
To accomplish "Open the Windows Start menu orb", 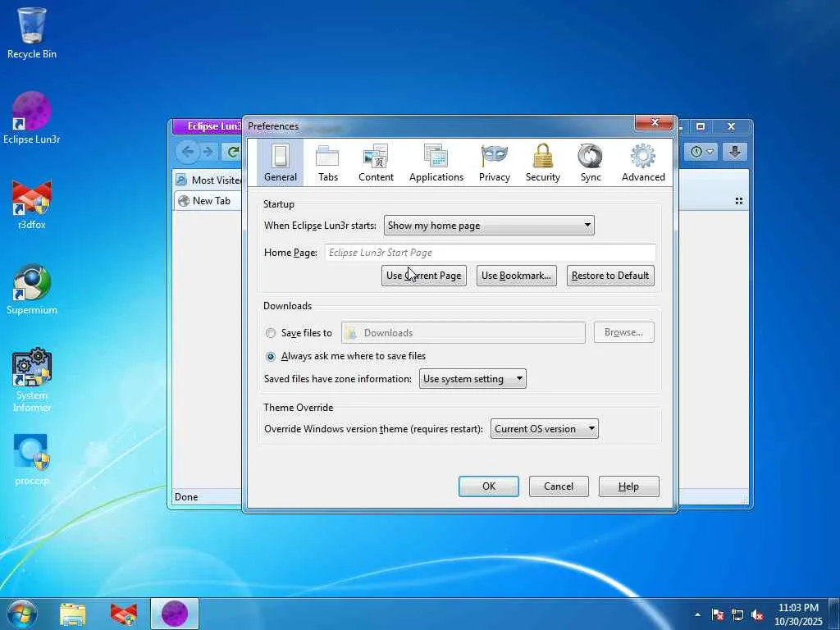I will 22,614.
